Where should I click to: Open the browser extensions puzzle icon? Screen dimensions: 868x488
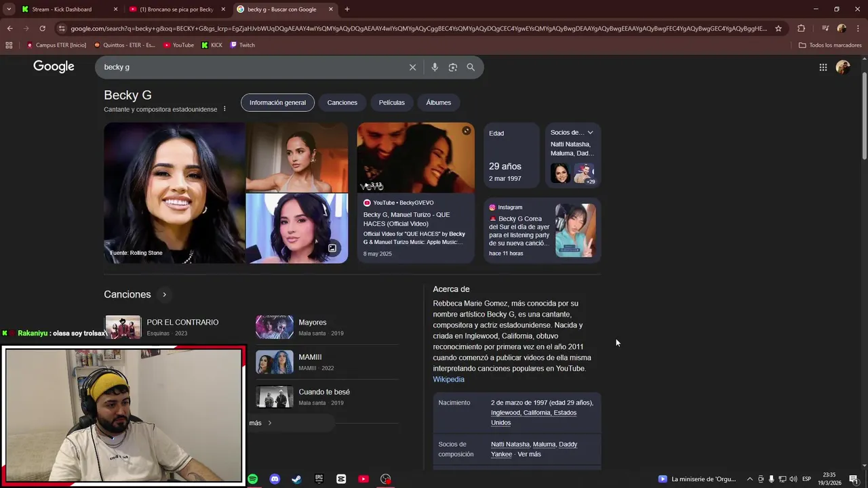click(x=801, y=28)
